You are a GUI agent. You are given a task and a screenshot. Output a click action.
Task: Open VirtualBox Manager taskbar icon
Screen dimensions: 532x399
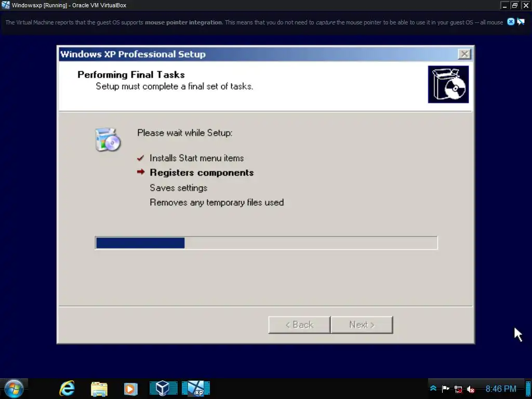[163, 389]
